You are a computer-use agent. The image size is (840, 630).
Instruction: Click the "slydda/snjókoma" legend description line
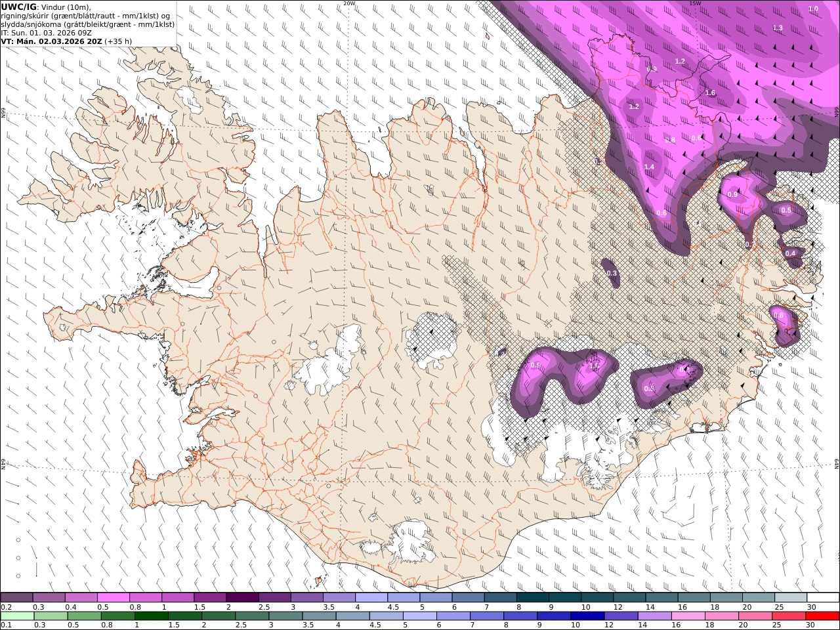(x=88, y=24)
